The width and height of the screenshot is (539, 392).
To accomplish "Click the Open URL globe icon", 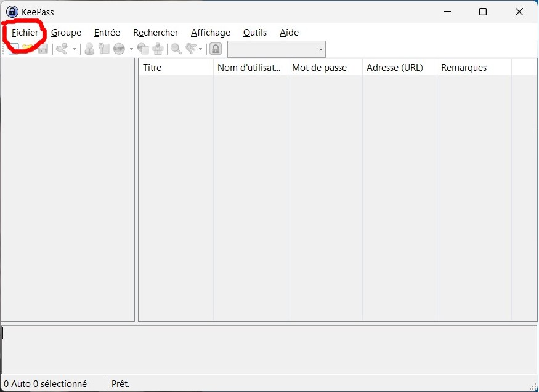I will click(120, 49).
